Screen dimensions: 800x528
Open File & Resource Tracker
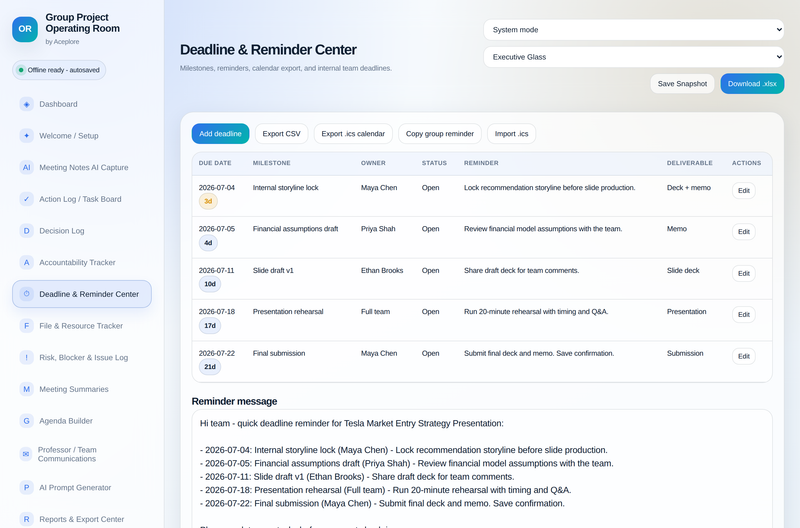point(82,325)
